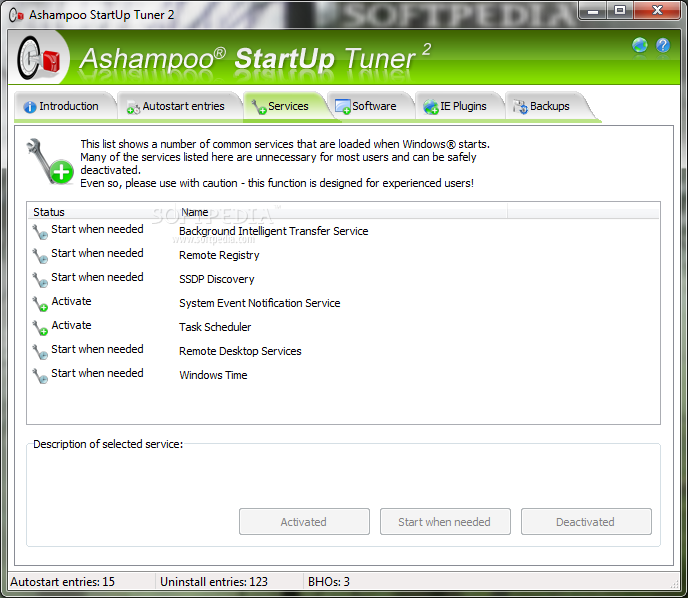Open the Backups tab
The width and height of the screenshot is (688, 598).
point(546,106)
